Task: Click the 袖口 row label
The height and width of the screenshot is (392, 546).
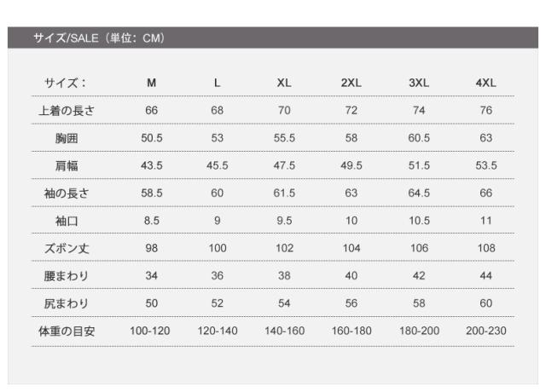Action: click(x=66, y=221)
